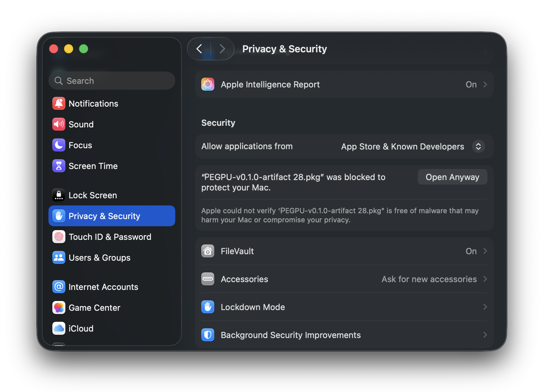543x392 pixels.
Task: Click the Touch ID fingerprint icon
Action: [59, 237]
